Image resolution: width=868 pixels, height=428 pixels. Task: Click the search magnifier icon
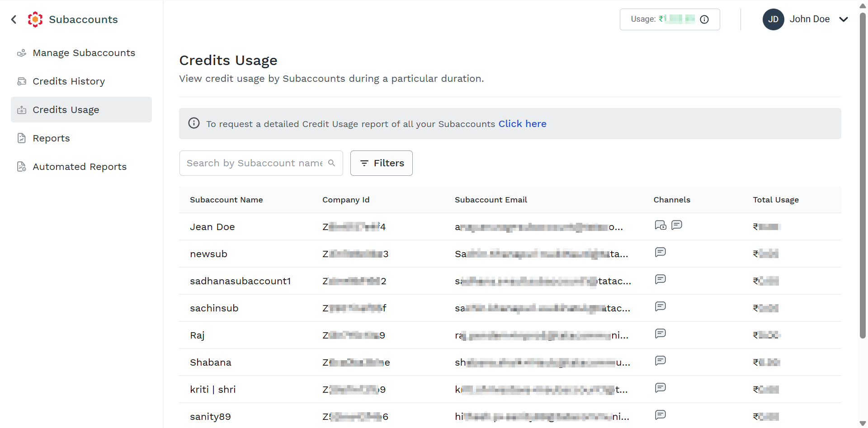(332, 163)
